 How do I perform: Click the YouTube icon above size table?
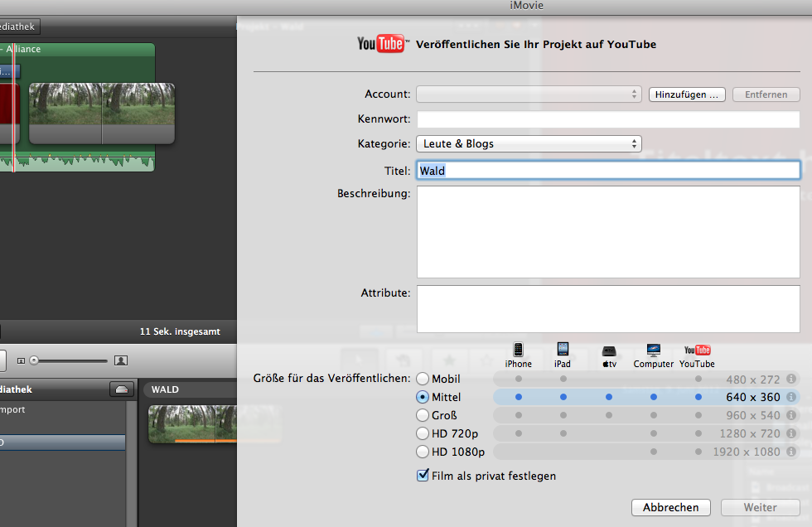tap(697, 350)
